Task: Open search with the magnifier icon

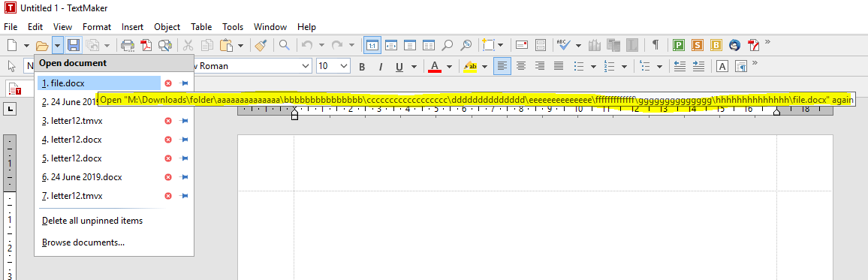Action: (285, 45)
